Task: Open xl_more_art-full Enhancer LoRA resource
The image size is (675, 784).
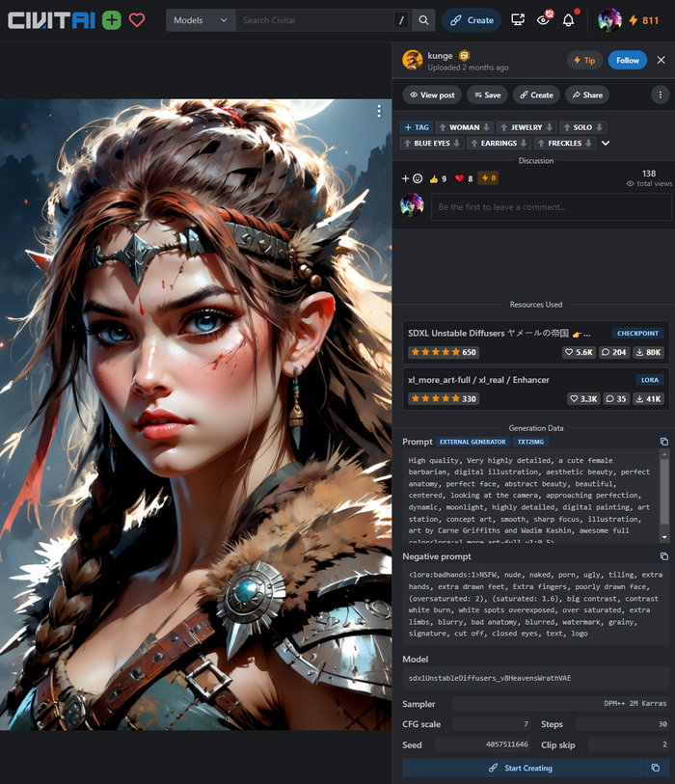Action: tap(535, 389)
